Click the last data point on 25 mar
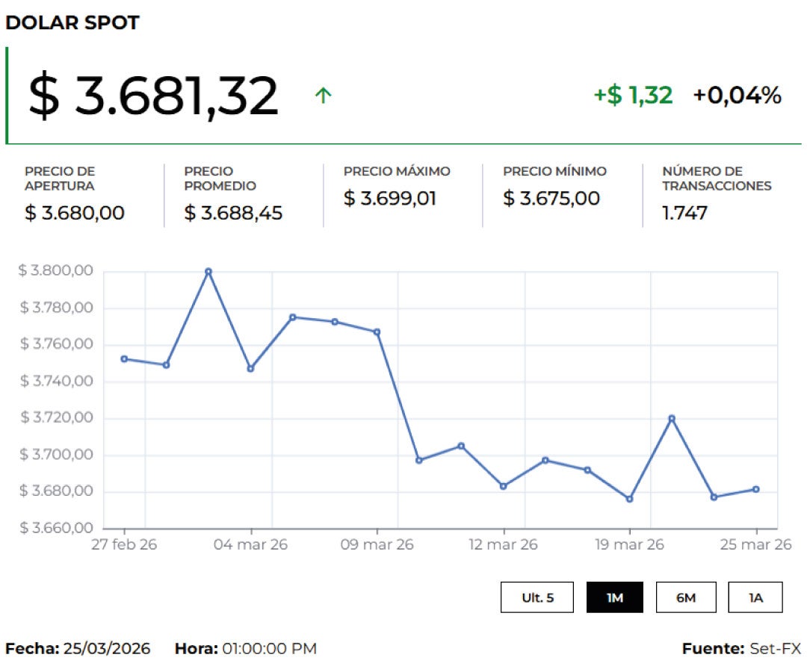 tap(755, 489)
